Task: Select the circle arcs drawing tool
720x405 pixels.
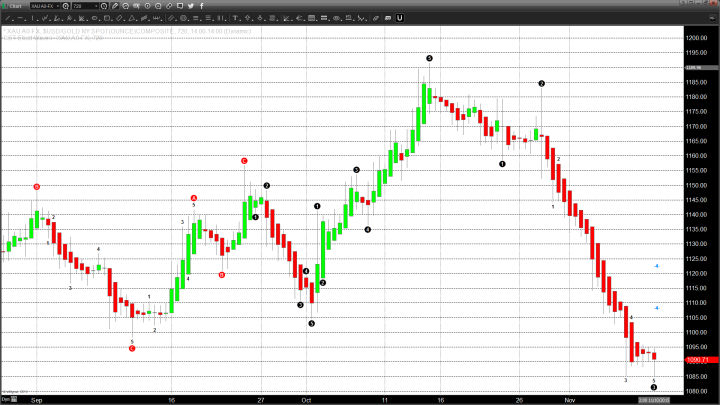Action: 184,18
